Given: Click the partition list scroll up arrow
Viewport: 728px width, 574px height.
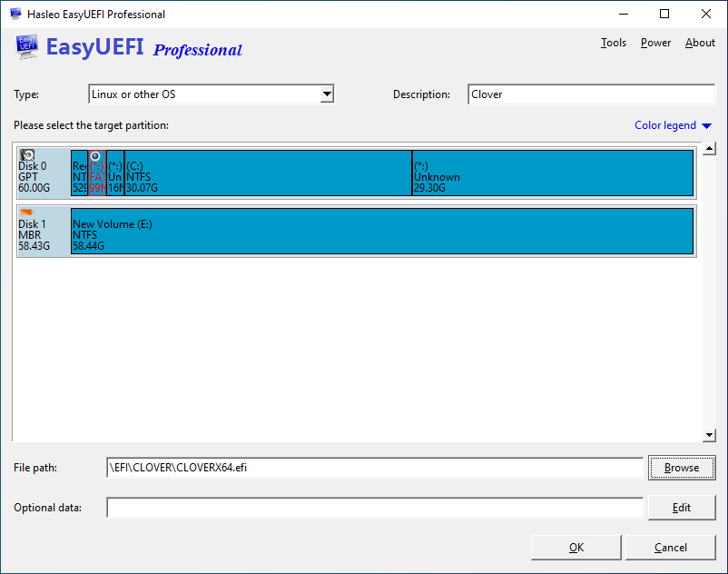Looking at the screenshot, I should (709, 149).
